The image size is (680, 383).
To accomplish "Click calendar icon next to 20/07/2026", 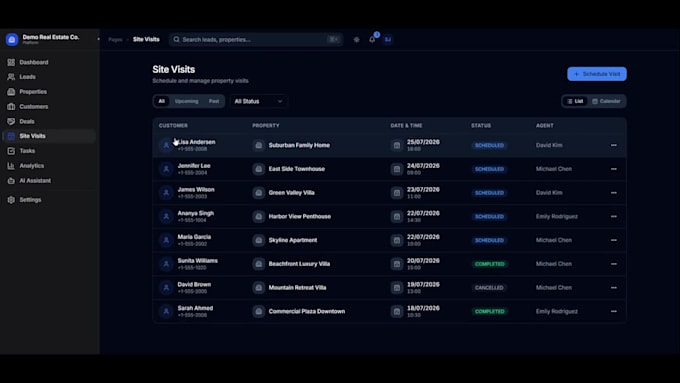I will 397,264.
